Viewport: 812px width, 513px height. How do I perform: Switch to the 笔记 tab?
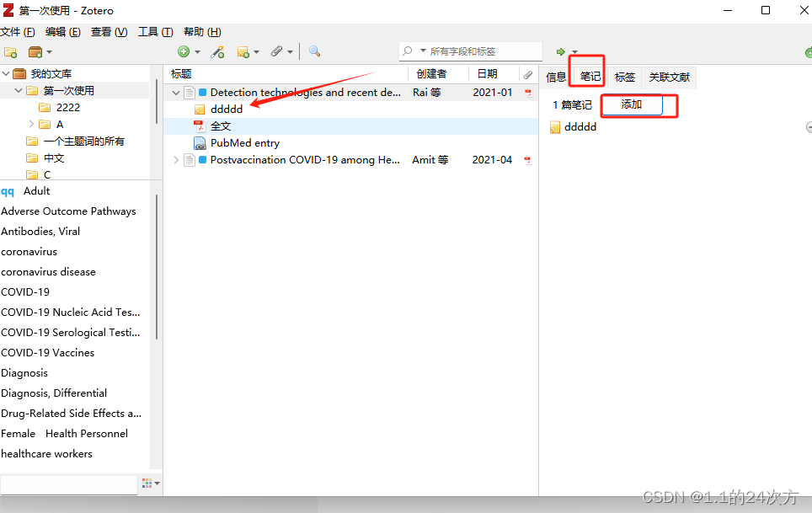click(590, 77)
